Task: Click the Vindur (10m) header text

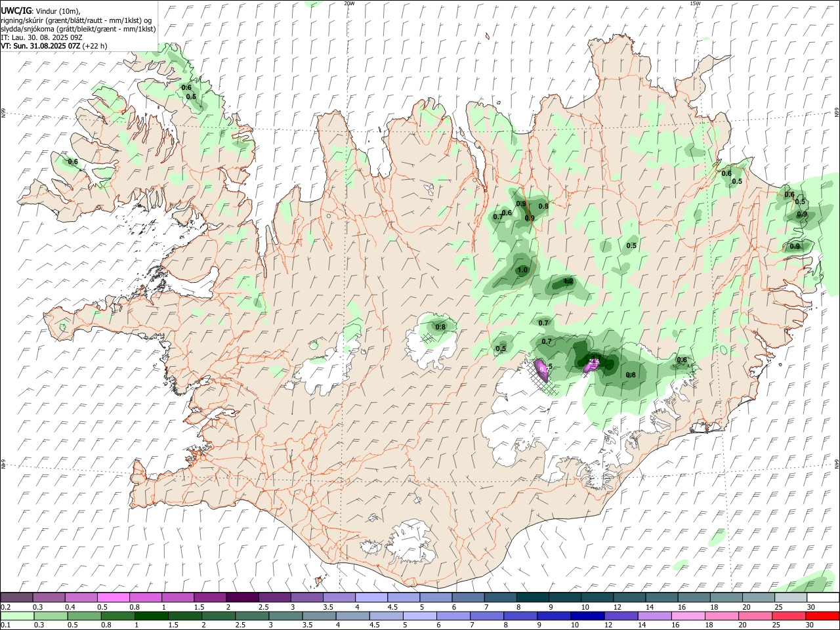Action: click(56, 11)
